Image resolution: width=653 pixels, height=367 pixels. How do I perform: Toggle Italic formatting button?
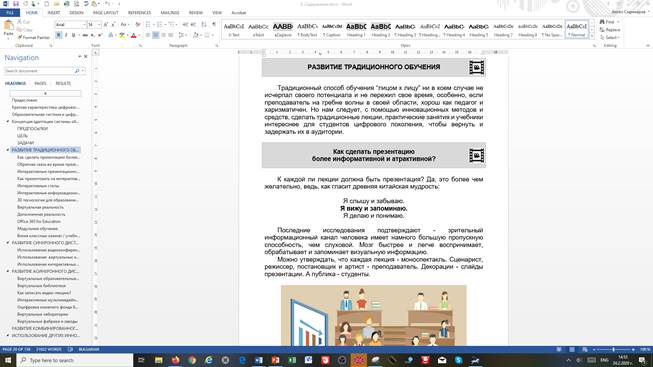[66, 35]
